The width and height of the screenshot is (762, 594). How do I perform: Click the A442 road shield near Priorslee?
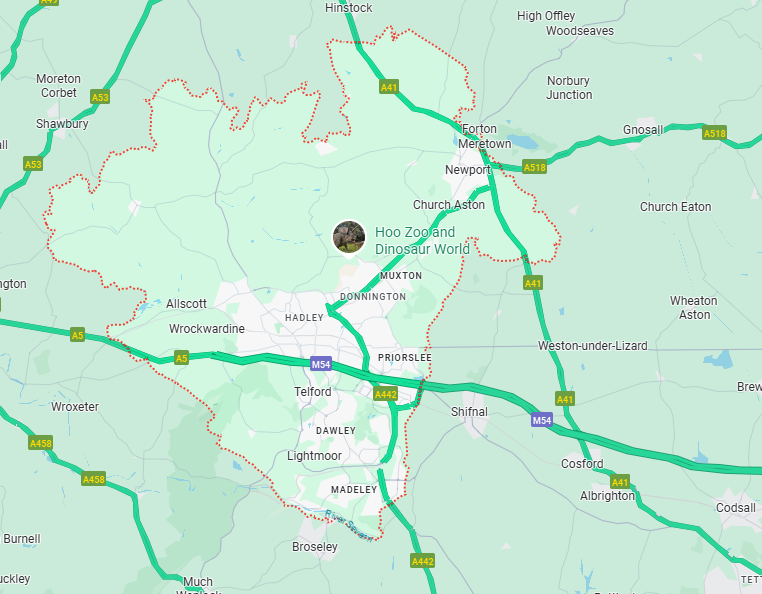[x=385, y=394]
